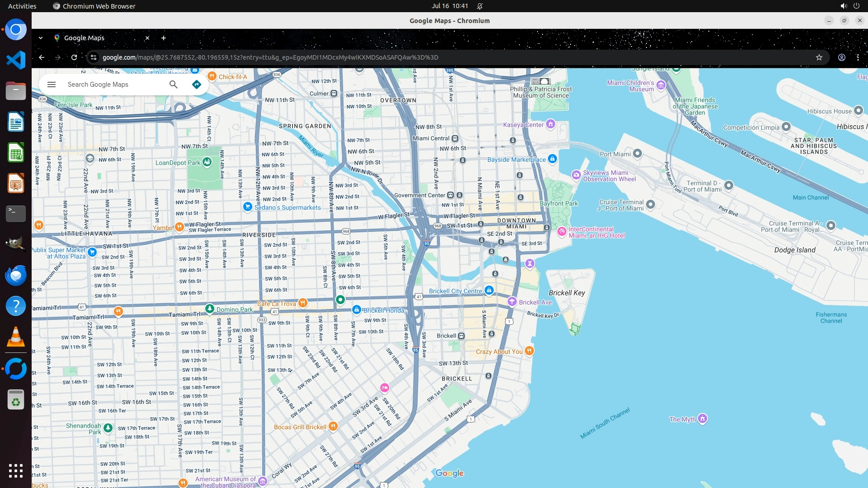The width and height of the screenshot is (868, 488).
Task: Open the system volume and power menu
Action: click(x=849, y=6)
